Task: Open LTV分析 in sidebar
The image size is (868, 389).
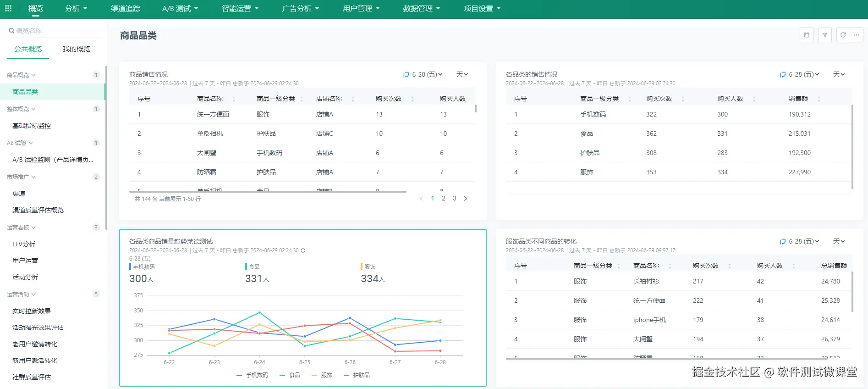Action: pos(24,244)
